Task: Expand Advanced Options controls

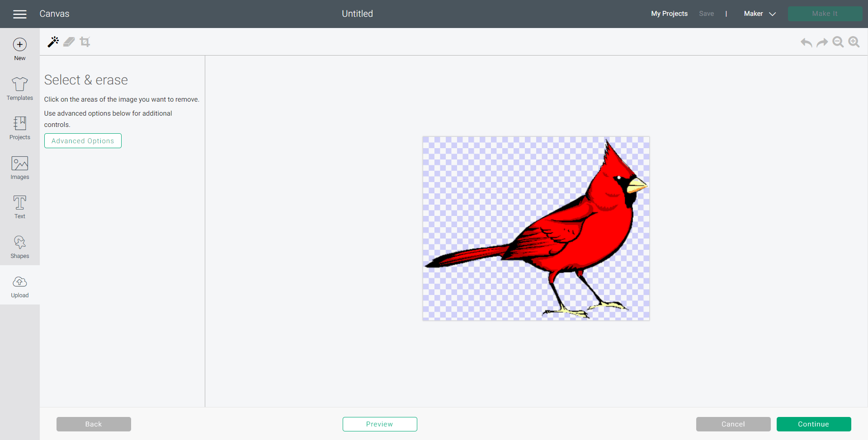Action: click(x=83, y=140)
